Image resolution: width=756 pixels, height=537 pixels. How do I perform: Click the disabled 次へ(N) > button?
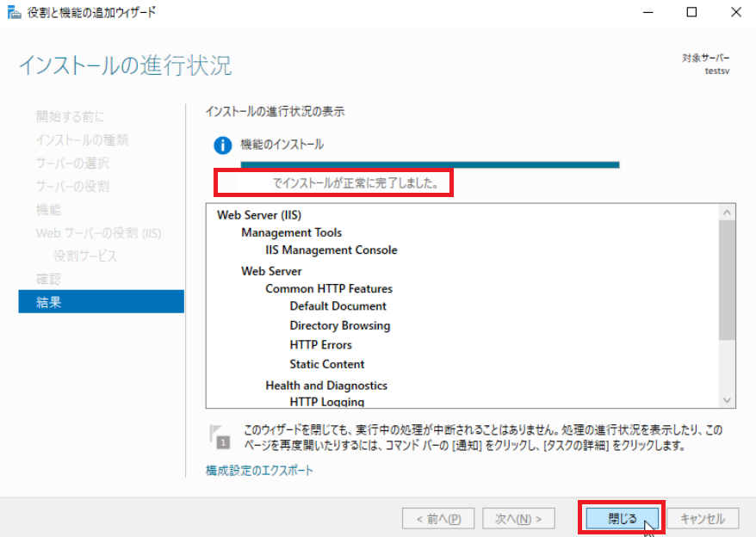(518, 519)
